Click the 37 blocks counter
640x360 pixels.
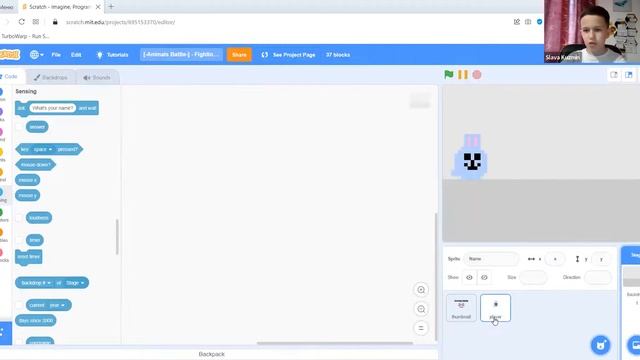[338, 55]
